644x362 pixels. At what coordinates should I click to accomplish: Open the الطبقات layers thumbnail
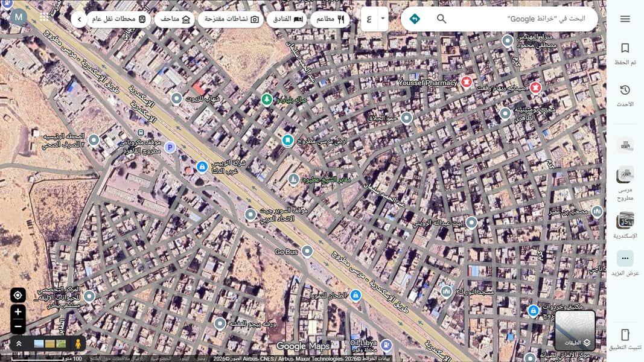point(575,330)
